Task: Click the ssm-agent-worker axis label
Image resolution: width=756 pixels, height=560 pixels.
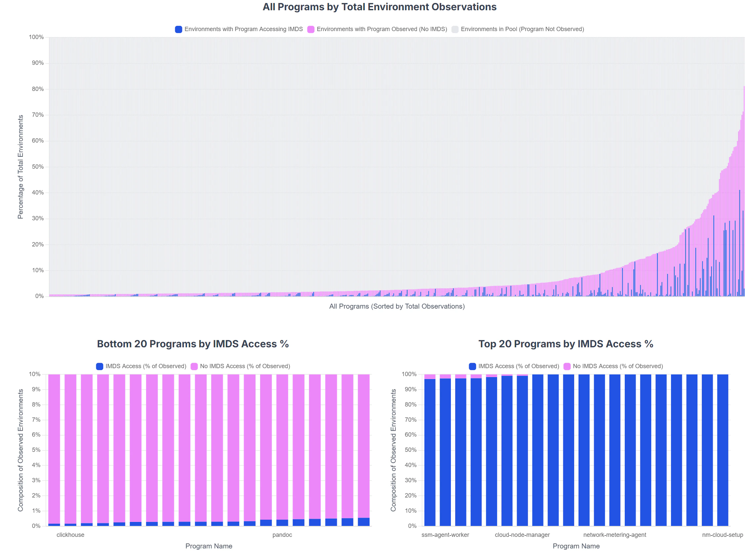Action: [x=445, y=535]
